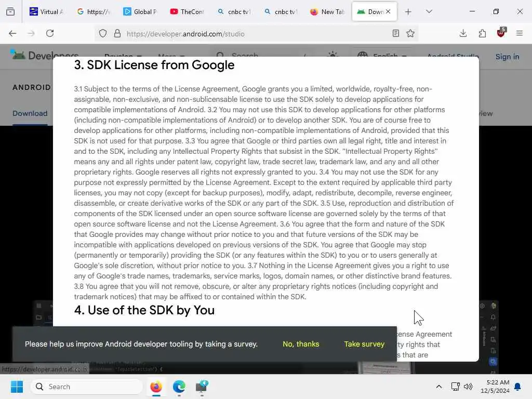Switch to the Global P tab
The width and height of the screenshot is (532, 399).
tap(140, 12)
